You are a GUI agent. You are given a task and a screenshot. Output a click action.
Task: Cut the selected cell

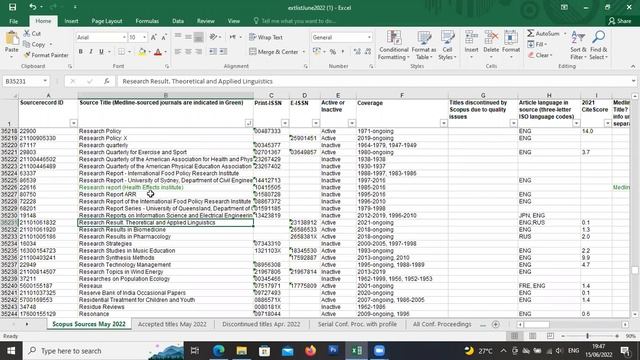[x=32, y=33]
